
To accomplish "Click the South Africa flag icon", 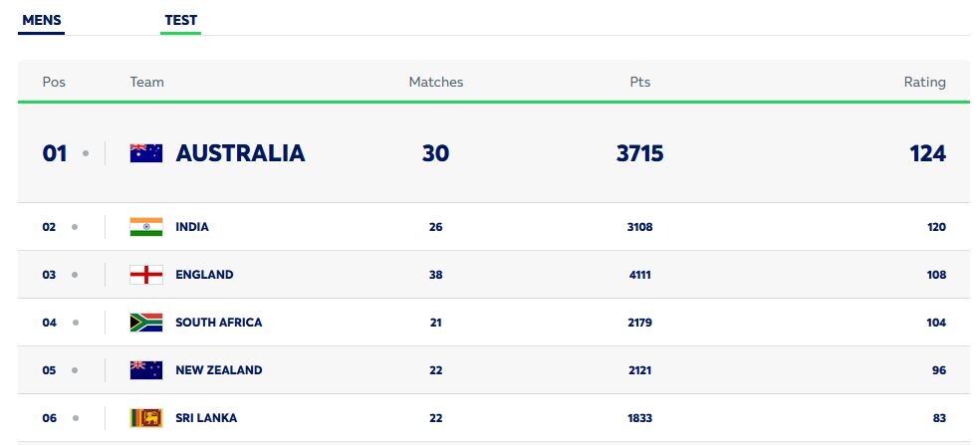I will tap(146, 323).
